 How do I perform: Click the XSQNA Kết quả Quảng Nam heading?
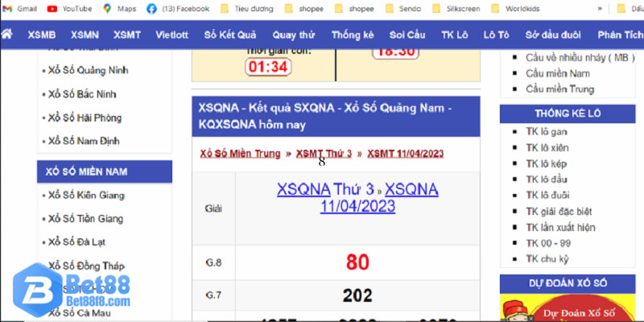point(336,117)
